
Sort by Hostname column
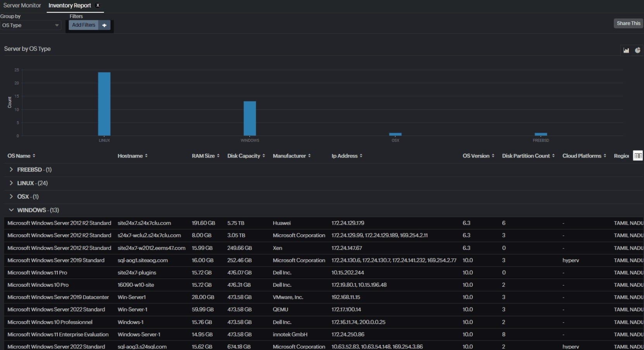click(x=133, y=156)
